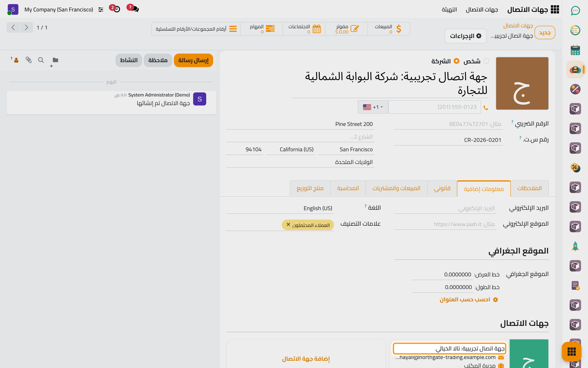Go to next record arrow
The image size is (588, 368).
point(26,28)
